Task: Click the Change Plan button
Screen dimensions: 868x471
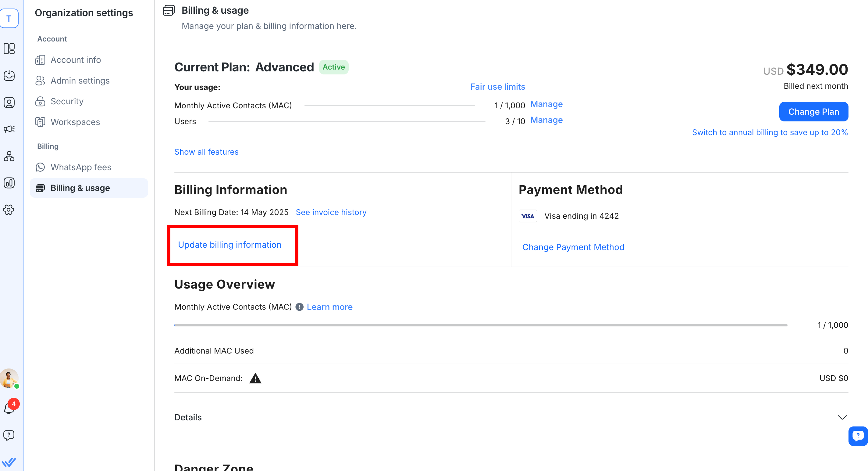Action: (x=813, y=112)
